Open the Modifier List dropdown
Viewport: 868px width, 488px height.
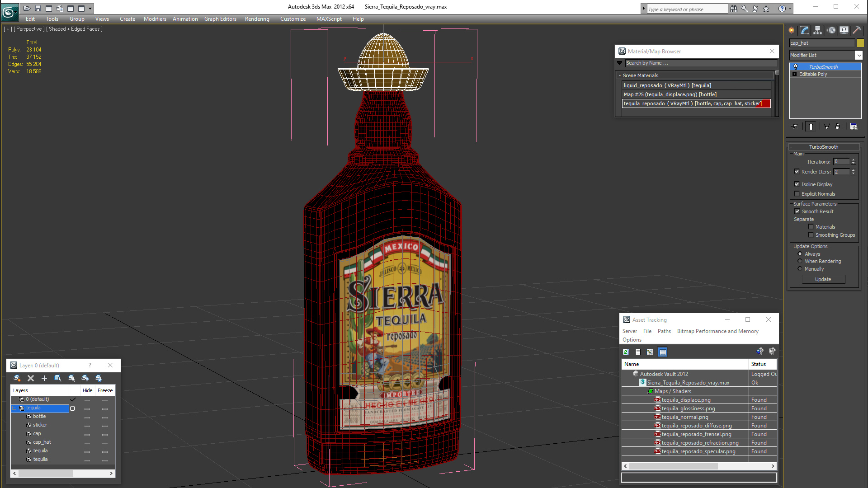[x=859, y=55]
